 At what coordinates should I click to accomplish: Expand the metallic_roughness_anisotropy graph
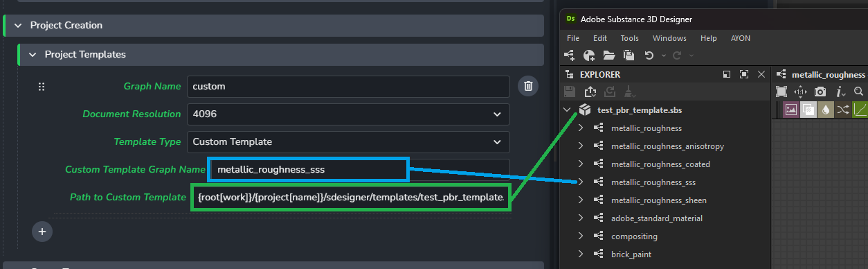[x=580, y=146]
